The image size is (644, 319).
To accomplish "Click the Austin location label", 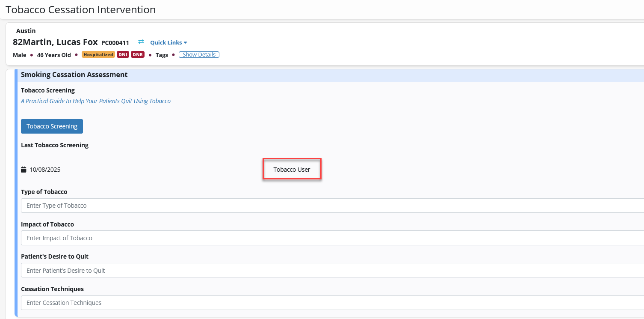I will click(26, 31).
